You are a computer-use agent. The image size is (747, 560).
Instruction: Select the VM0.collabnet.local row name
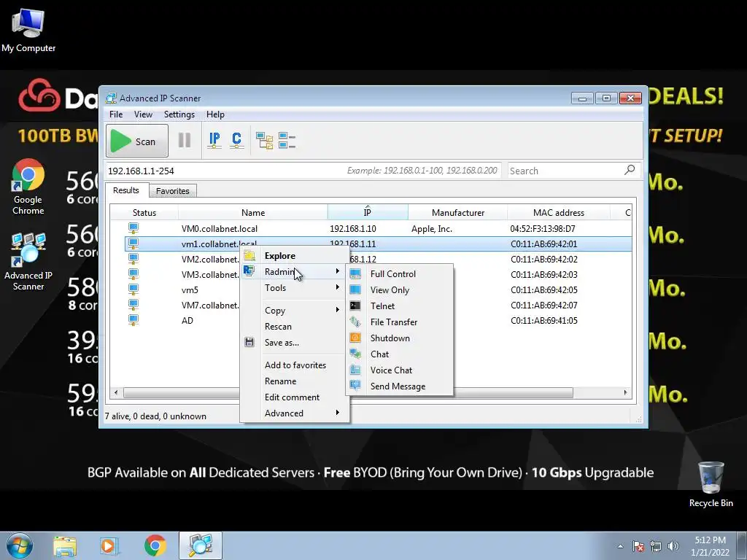pyautogui.click(x=219, y=228)
